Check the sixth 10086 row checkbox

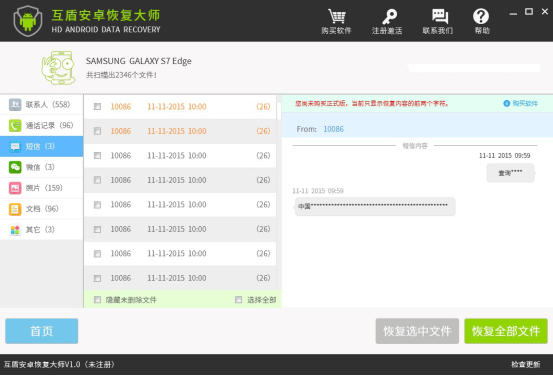(97, 229)
